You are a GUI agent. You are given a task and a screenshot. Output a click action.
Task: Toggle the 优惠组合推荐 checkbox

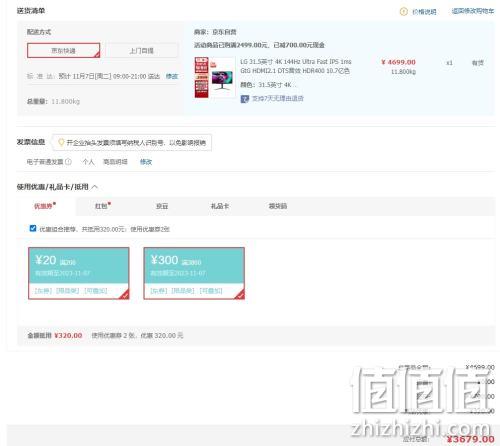pyautogui.click(x=33, y=228)
